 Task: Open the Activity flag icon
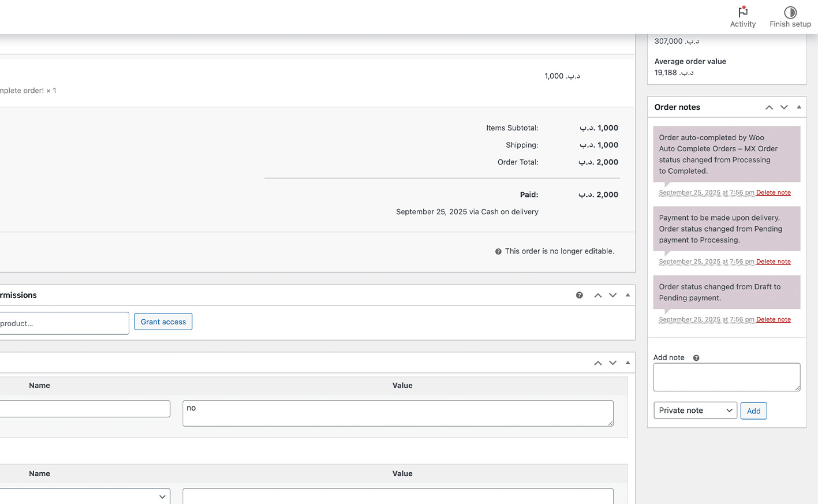742,12
